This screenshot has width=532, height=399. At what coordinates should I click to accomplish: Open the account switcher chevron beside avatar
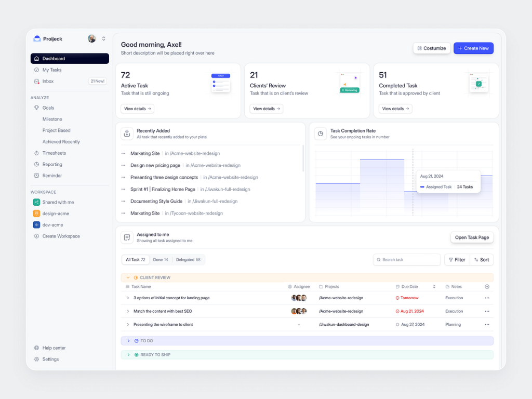tap(103, 38)
